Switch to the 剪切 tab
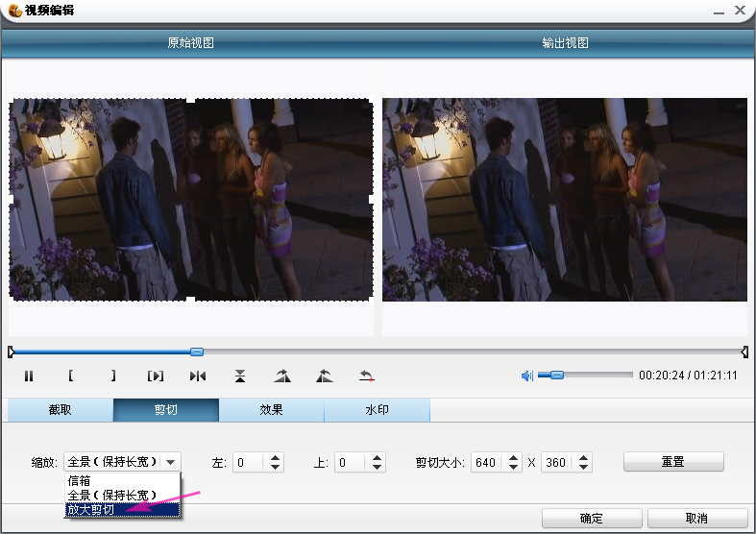The width and height of the screenshot is (756, 534). click(166, 410)
